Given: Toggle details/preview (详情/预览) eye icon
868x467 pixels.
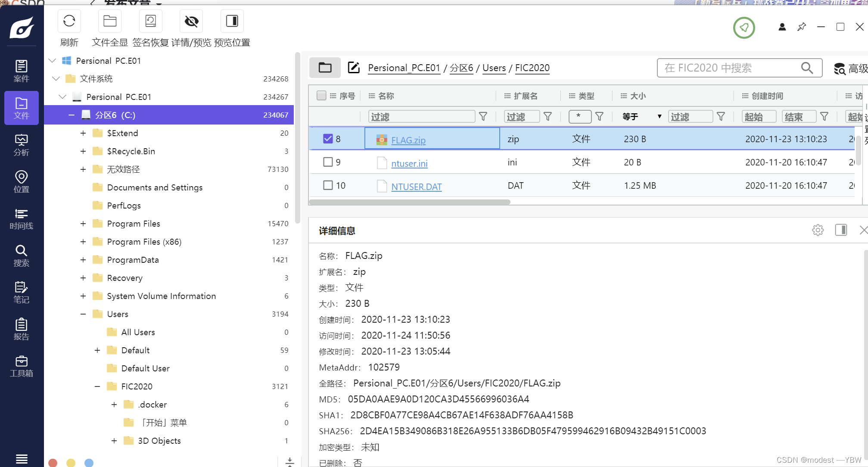Looking at the screenshot, I should (x=191, y=21).
